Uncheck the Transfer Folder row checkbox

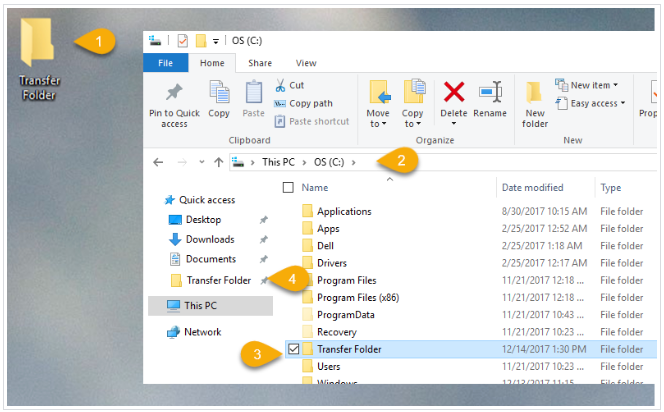point(293,349)
